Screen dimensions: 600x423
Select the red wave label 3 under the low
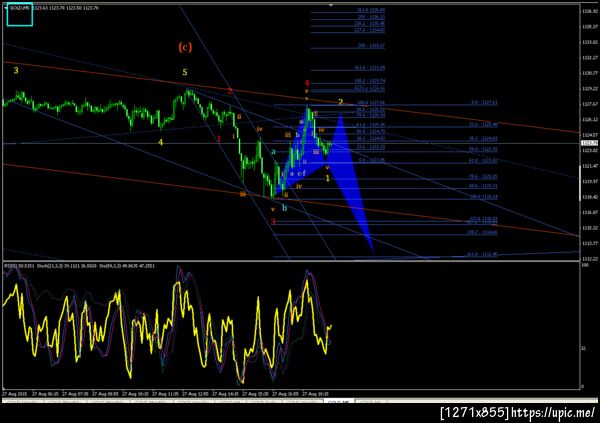(273, 222)
